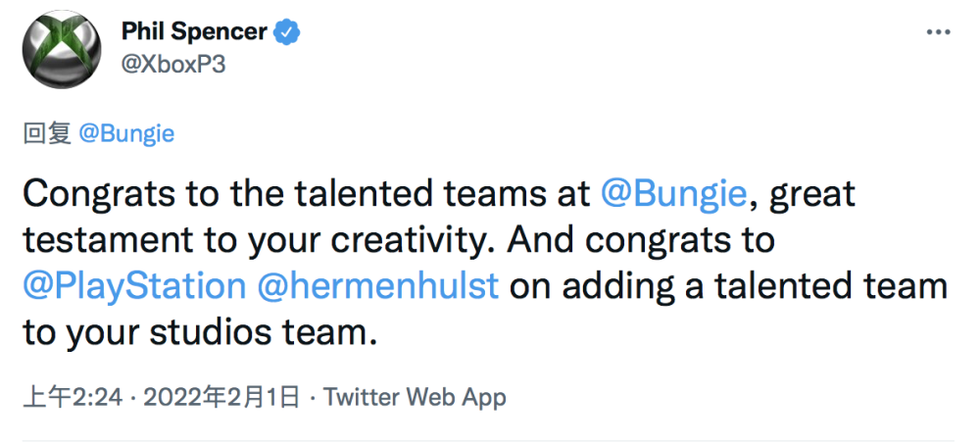Click the word "great" ending first line
This screenshot has width=980, height=445.
[x=812, y=194]
